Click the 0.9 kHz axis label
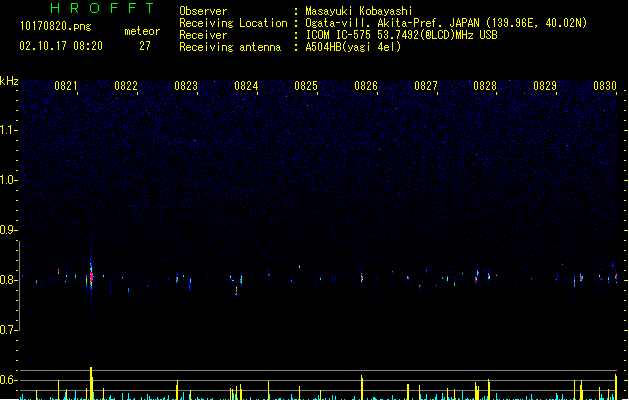Viewport: 629px width, 400px height. coord(8,229)
